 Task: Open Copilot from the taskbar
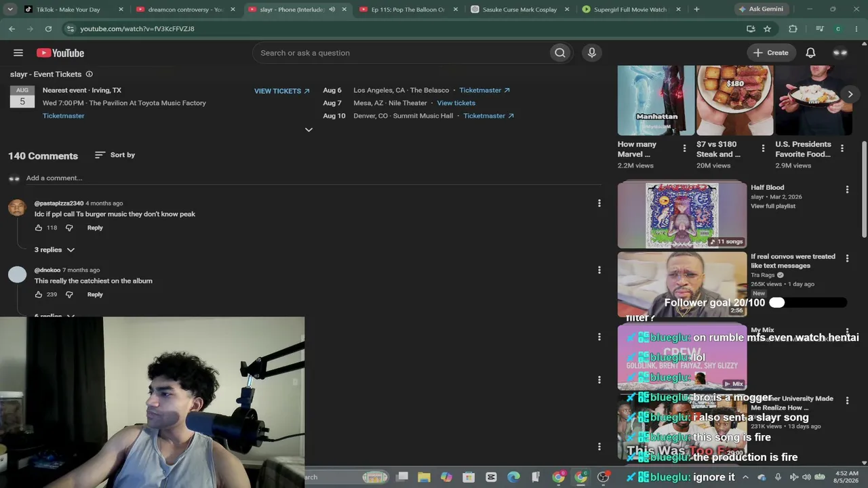tap(446, 477)
